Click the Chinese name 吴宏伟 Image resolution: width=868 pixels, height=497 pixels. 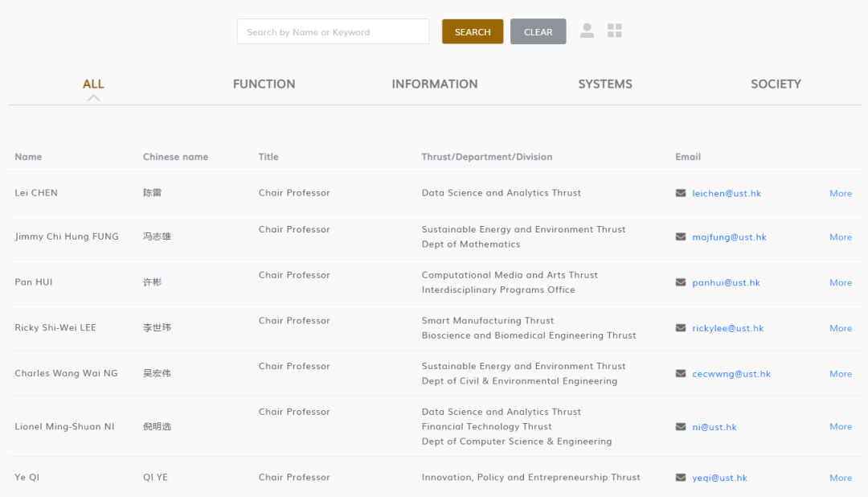point(157,373)
